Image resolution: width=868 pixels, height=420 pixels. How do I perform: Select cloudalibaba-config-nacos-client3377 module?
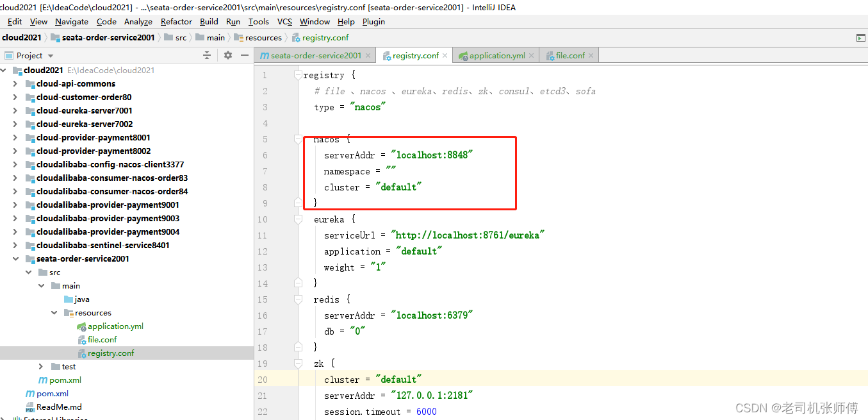click(x=110, y=165)
